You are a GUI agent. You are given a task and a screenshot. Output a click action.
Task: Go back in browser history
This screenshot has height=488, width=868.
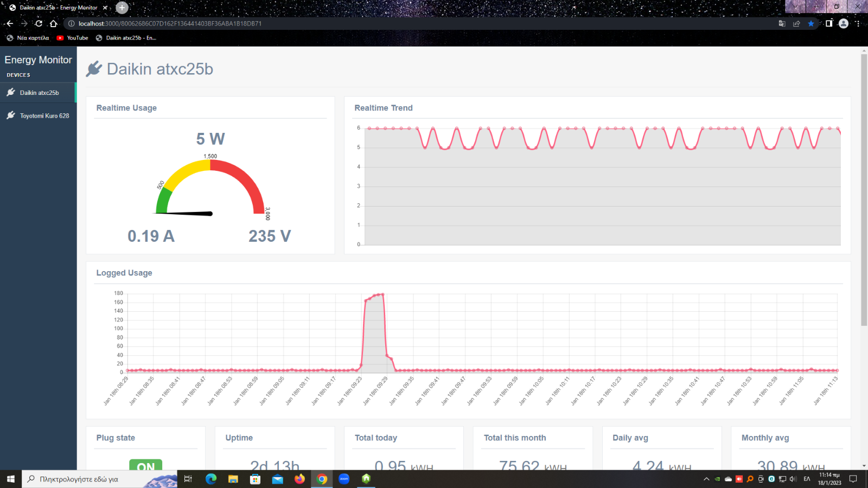(9, 23)
